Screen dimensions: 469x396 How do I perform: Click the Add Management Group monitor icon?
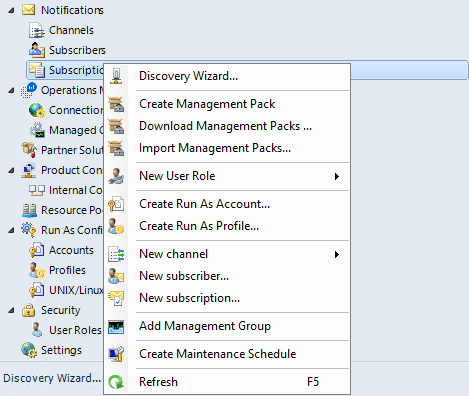coord(116,326)
